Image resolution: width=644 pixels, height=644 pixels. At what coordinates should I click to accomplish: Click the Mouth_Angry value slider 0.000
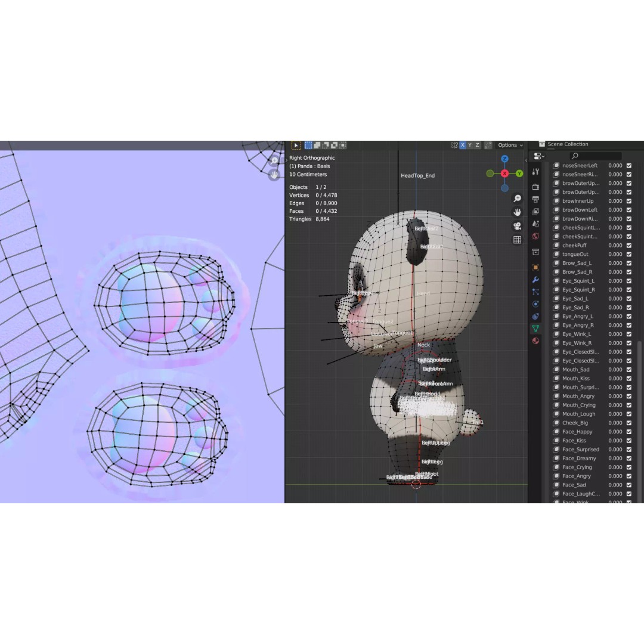pyautogui.click(x=615, y=397)
